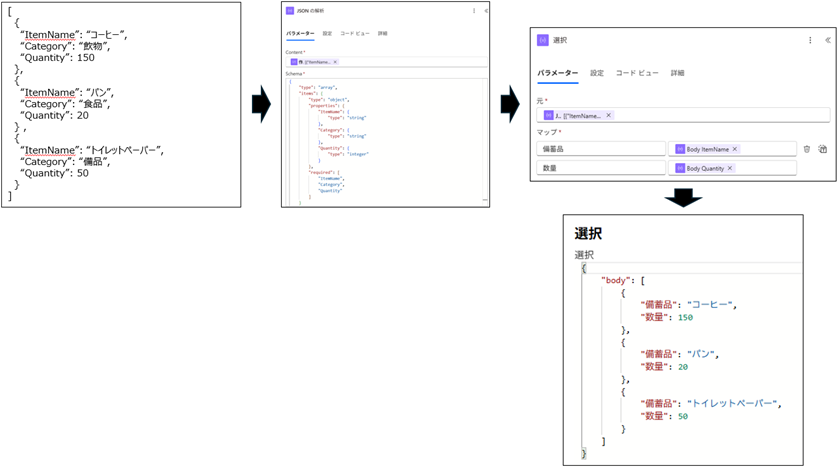Open more options in JSON の解析 panel

(474, 11)
